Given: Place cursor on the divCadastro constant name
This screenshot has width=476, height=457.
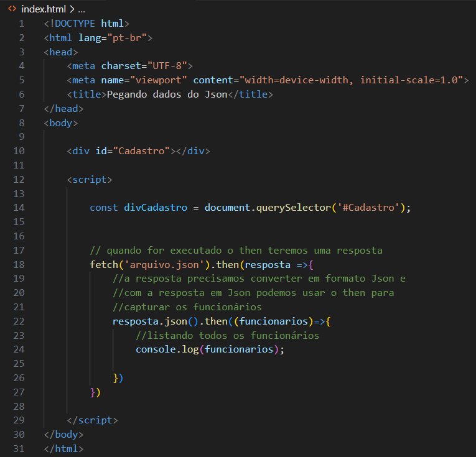Looking at the screenshot, I should pyautogui.click(x=155, y=208).
